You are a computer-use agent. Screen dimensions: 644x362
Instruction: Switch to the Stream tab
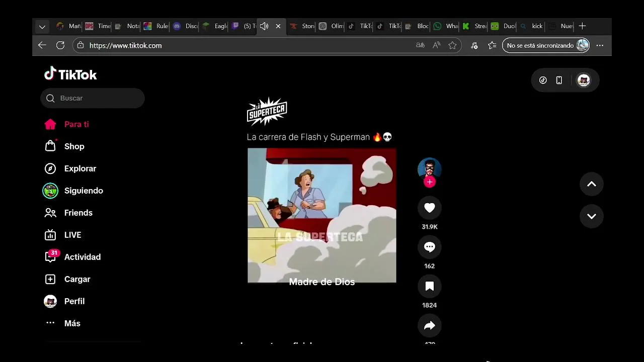[x=474, y=26]
